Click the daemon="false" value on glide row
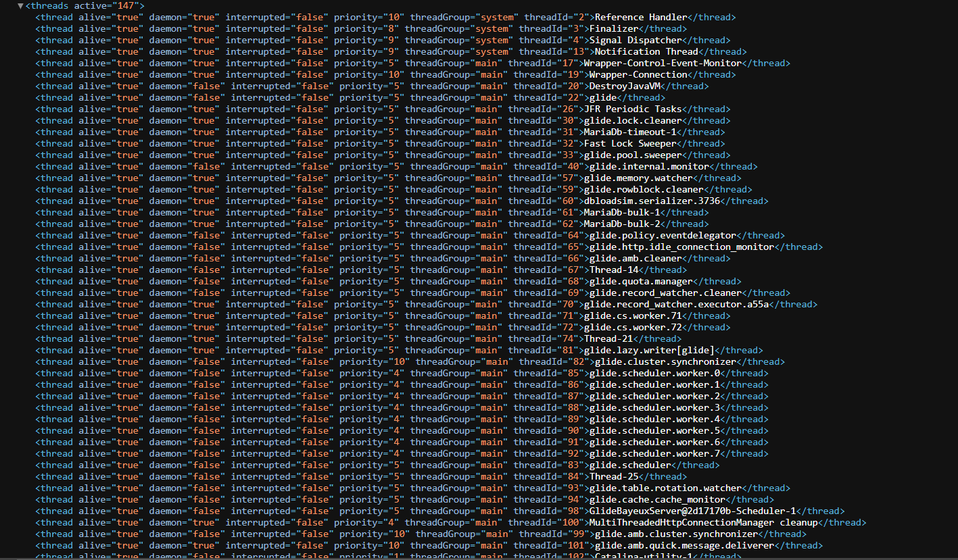Screen dimensions: 958x560 pos(203,97)
